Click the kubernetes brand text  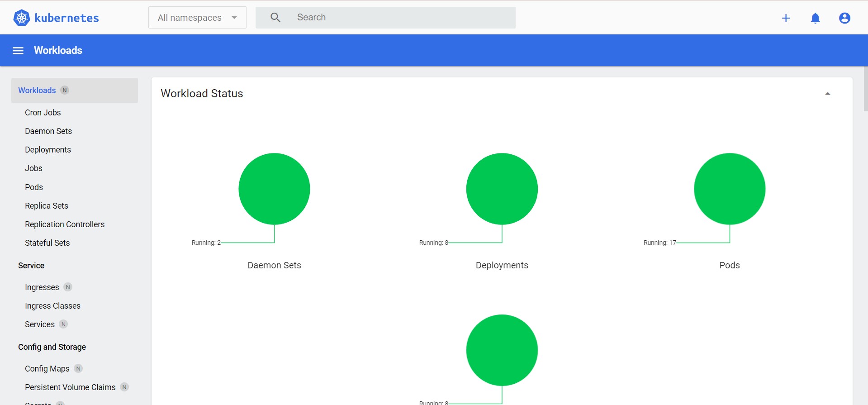click(66, 18)
